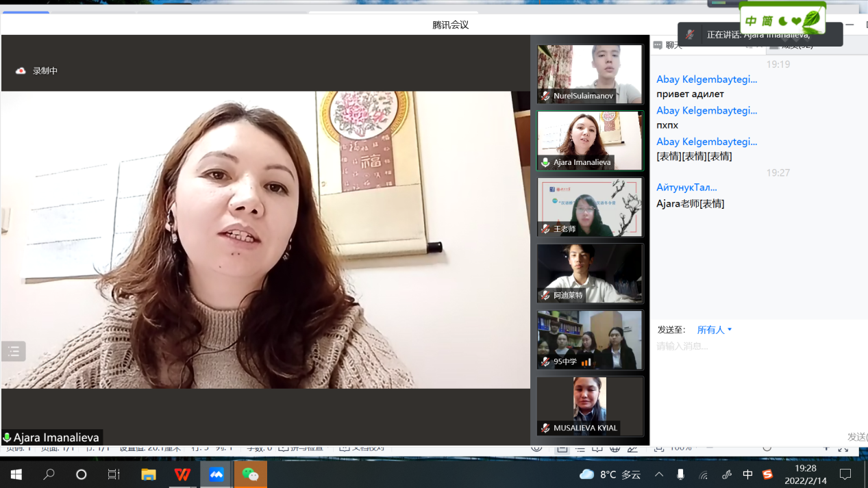Click the cloud recording indicator icon
Viewport: 868px width, 488px height.
[x=21, y=70]
